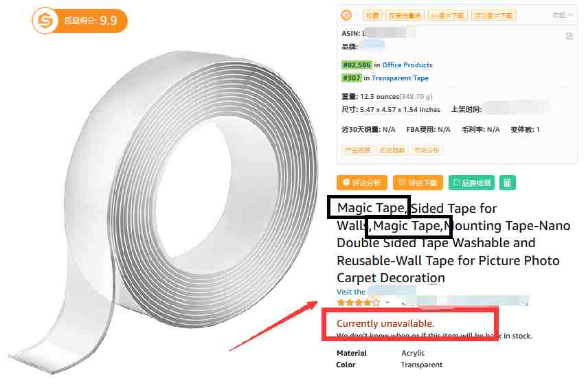The width and height of the screenshot is (586, 392).
Task: Click the A+图片下载 button
Action: (447, 15)
